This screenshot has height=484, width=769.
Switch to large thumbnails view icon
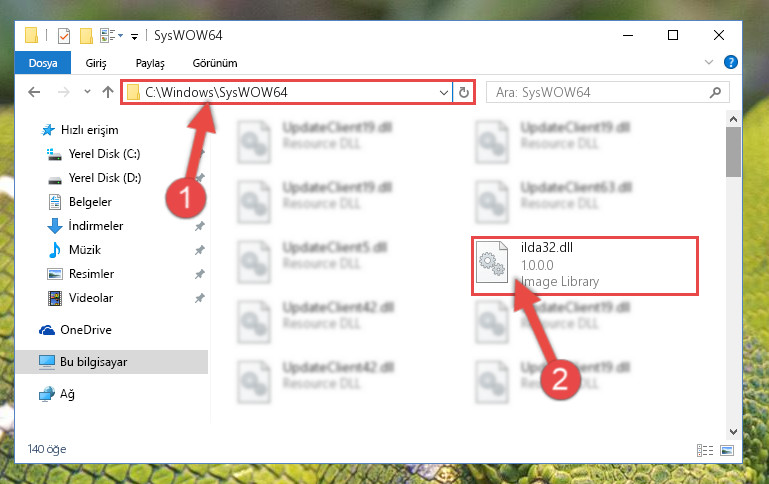(727, 450)
